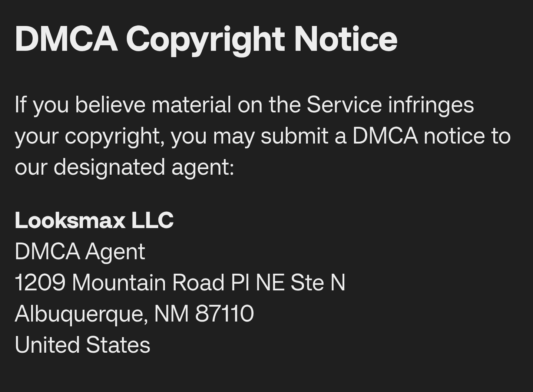Click "Ste N" in the address line
533x392 pixels.
[x=318, y=283]
